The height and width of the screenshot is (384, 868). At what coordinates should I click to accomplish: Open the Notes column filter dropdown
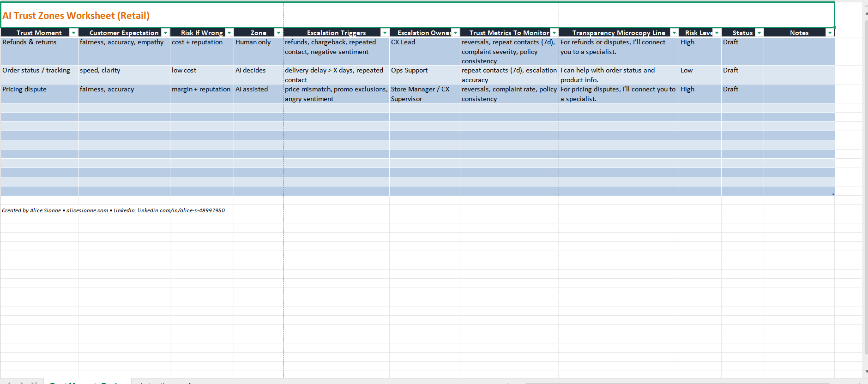pyautogui.click(x=830, y=33)
